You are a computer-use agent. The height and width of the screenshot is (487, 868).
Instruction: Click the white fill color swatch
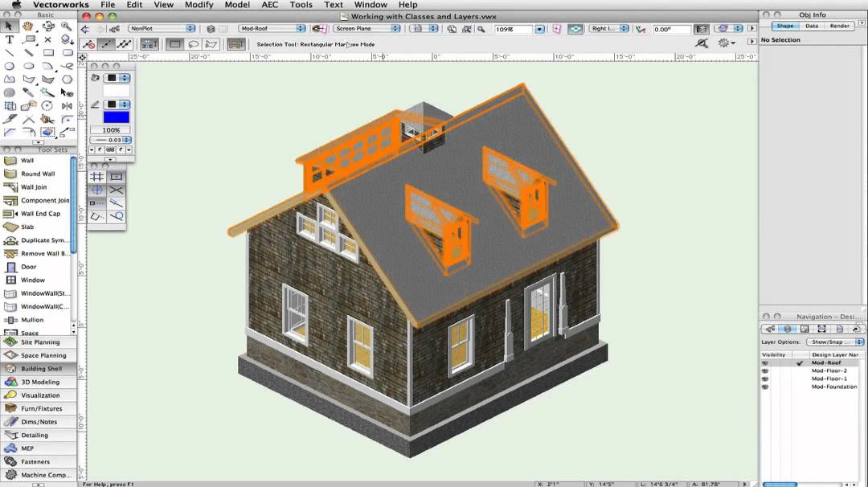coord(117,91)
